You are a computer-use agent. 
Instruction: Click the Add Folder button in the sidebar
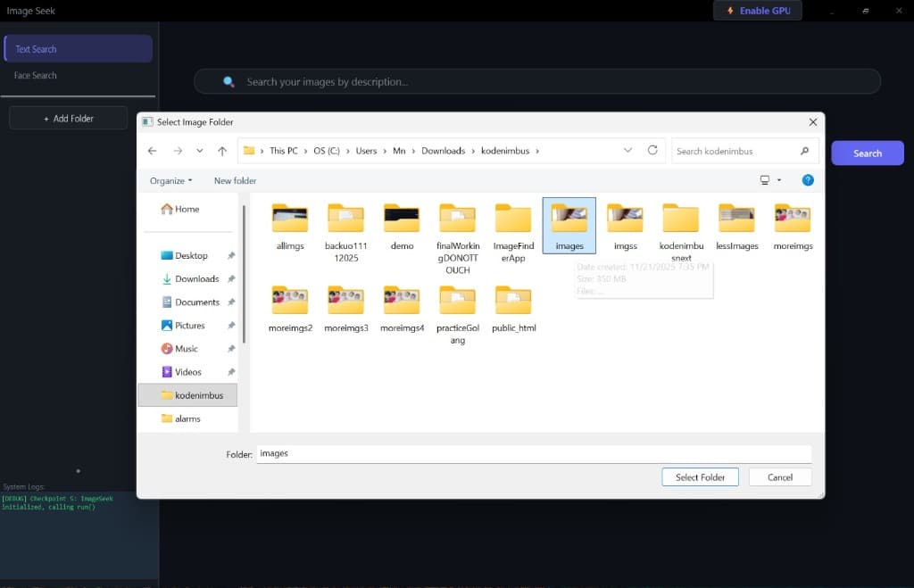coord(68,117)
